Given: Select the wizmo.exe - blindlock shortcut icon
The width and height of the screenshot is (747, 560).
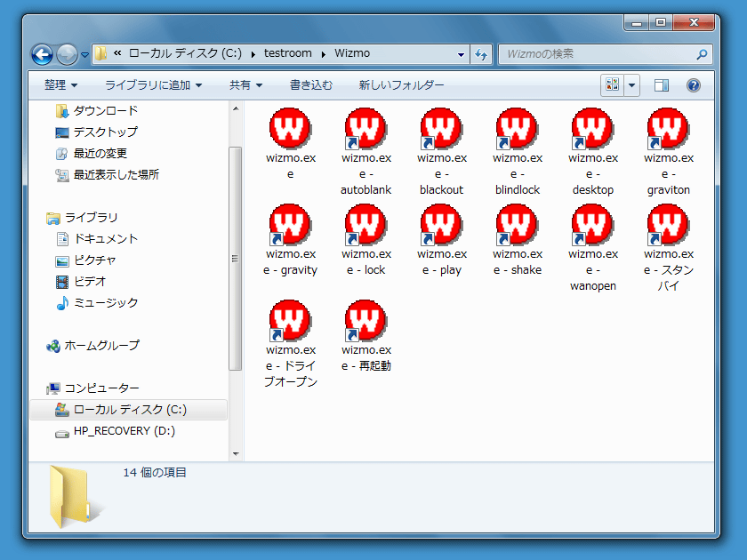Looking at the screenshot, I should pos(517,128).
